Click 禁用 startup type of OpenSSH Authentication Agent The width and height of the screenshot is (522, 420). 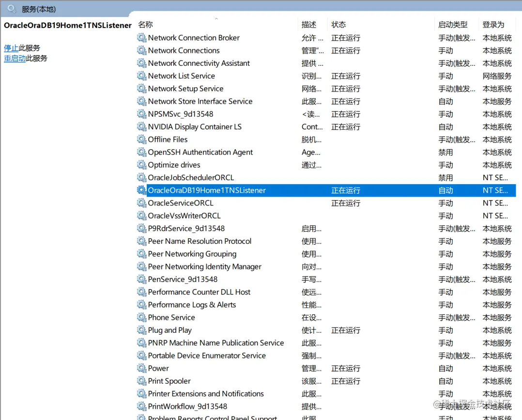(445, 152)
